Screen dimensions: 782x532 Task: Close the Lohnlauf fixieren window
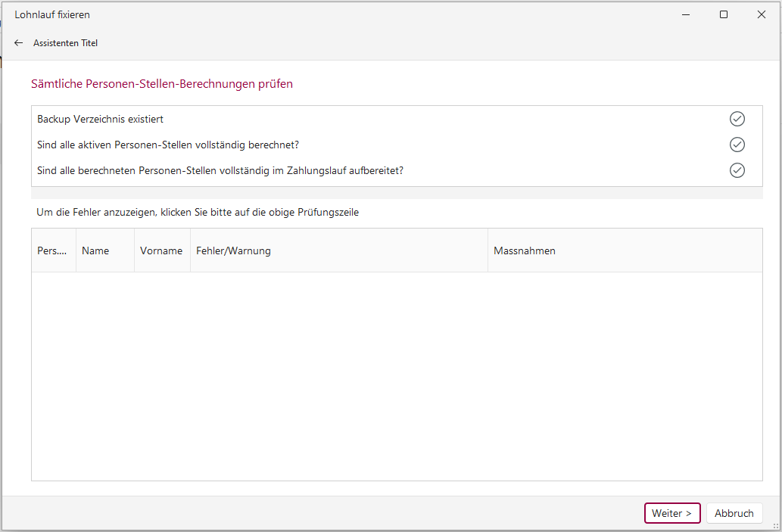click(x=762, y=14)
